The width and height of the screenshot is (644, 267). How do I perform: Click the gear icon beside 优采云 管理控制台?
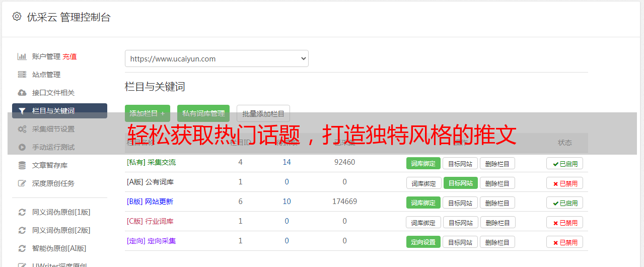pos(17,17)
